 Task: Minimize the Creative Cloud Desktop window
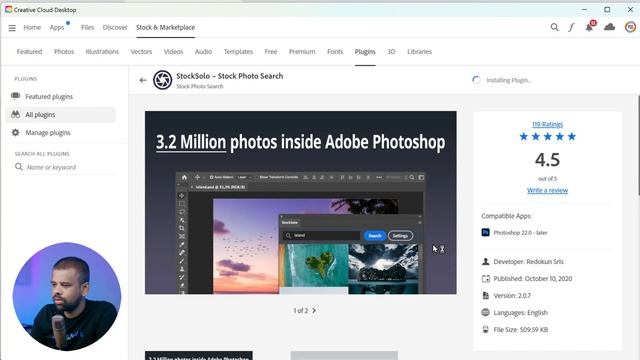pos(584,9)
